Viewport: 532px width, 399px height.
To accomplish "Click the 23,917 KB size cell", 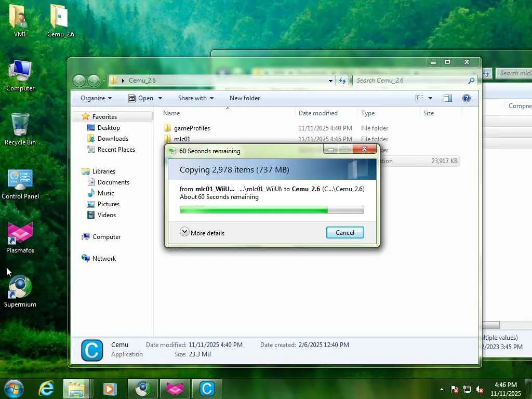I will coord(444,161).
